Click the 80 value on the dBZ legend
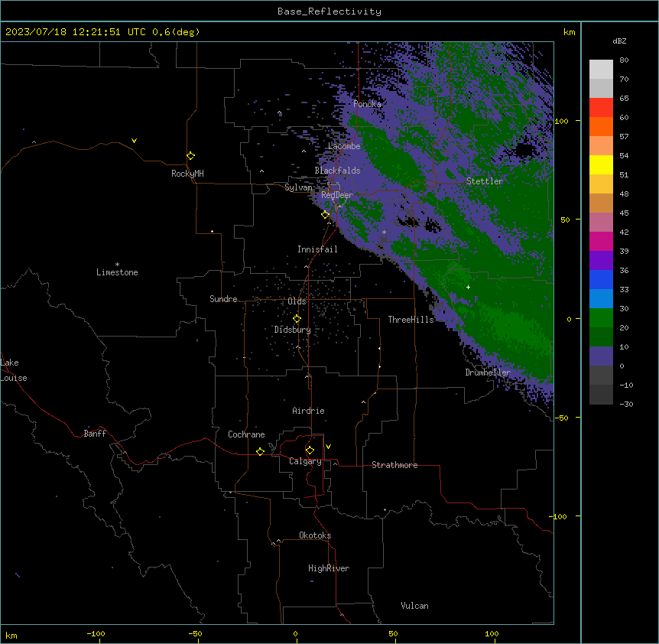The image size is (659, 644). click(x=624, y=60)
